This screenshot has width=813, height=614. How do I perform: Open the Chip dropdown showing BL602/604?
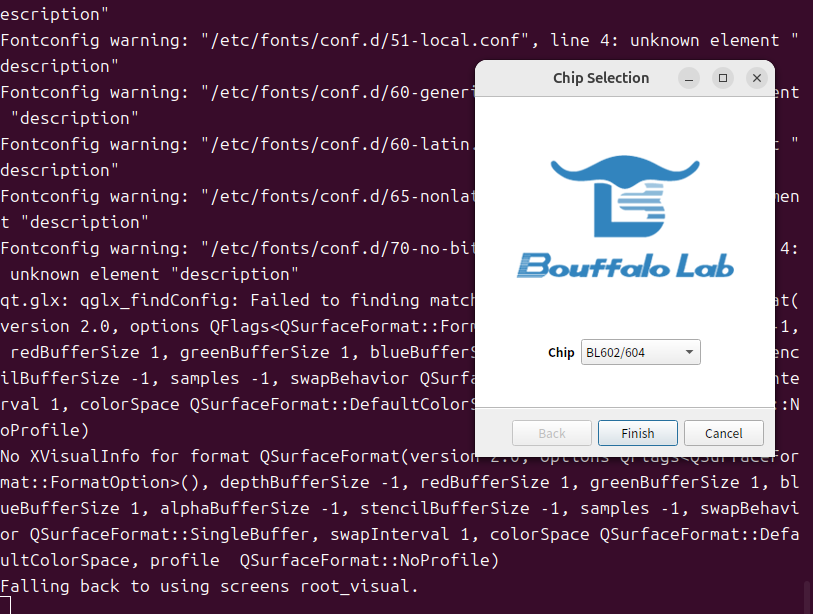tap(640, 352)
